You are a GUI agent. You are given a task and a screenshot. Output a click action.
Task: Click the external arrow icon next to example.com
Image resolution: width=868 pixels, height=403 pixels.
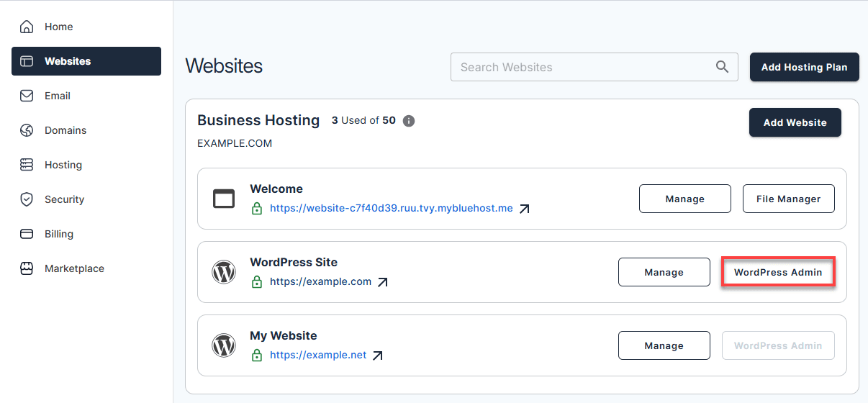383,282
